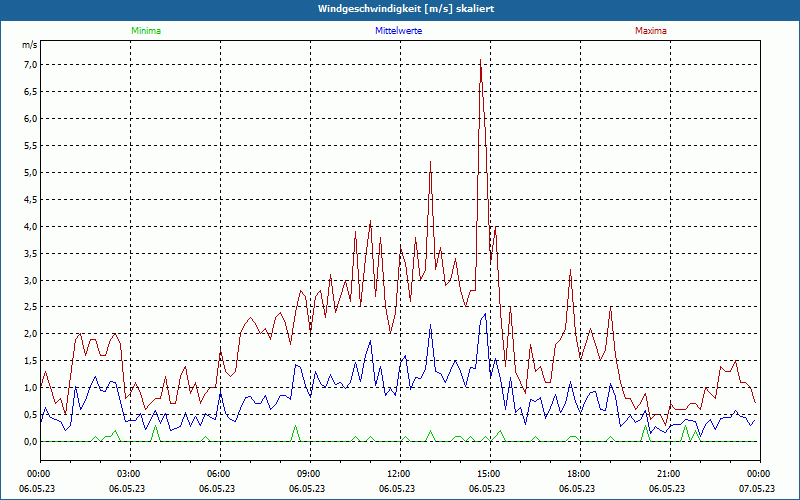Click the "6,5" y-axis tick label
The image size is (800, 500).
(x=31, y=91)
